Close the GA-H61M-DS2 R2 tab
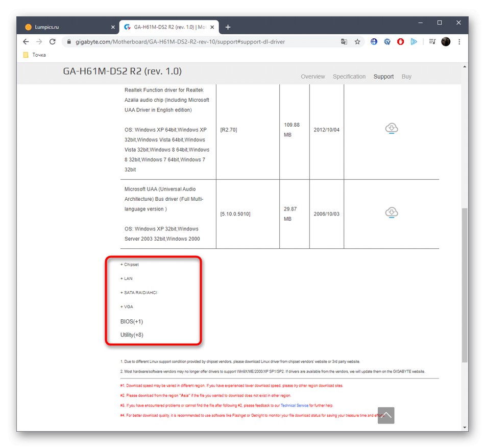This screenshot has width=485, height=448. pos(212,27)
